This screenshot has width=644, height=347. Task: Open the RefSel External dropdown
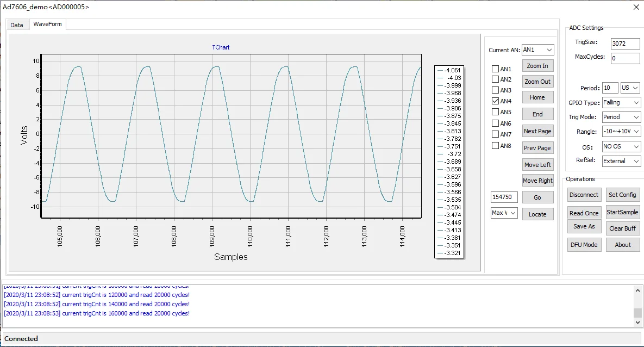point(621,161)
